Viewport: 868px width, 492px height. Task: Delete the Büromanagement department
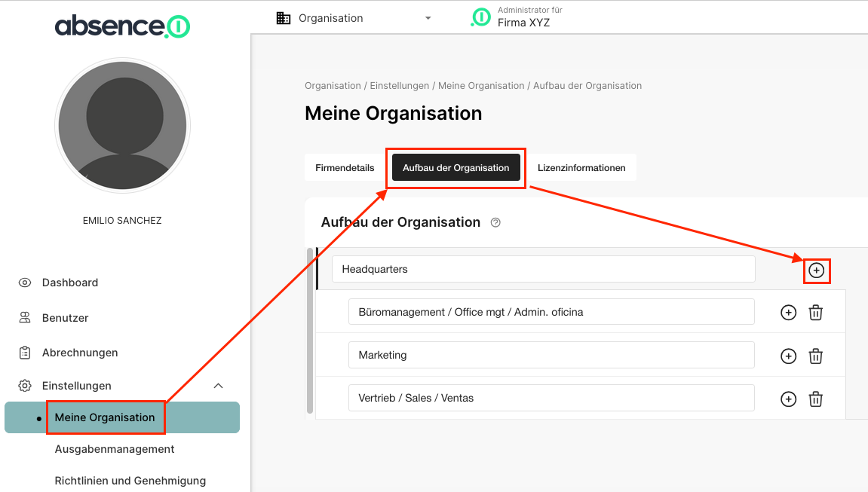(x=815, y=313)
